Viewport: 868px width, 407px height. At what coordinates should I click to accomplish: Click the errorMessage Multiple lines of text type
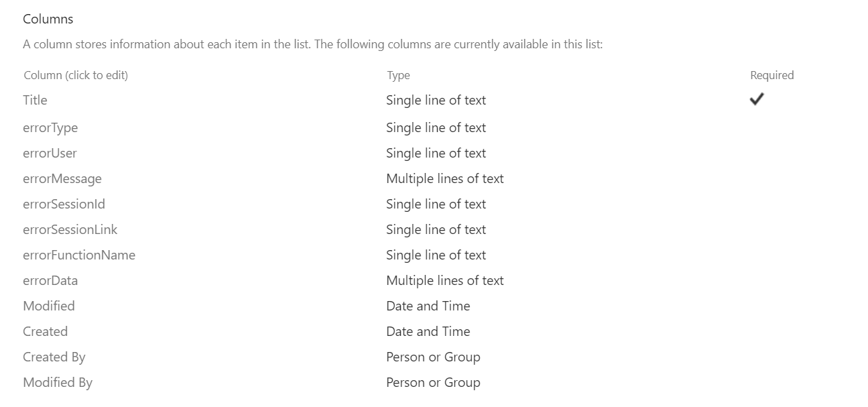(445, 178)
